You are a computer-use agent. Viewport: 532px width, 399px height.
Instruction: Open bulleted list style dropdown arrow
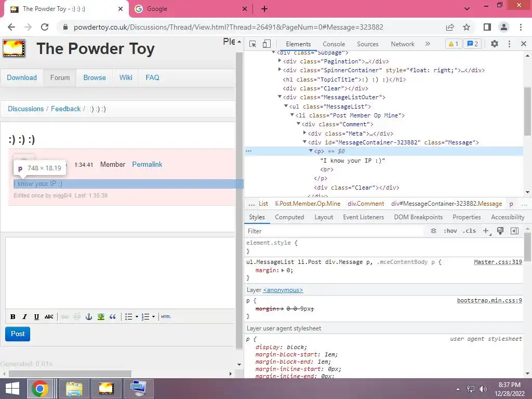click(137, 316)
